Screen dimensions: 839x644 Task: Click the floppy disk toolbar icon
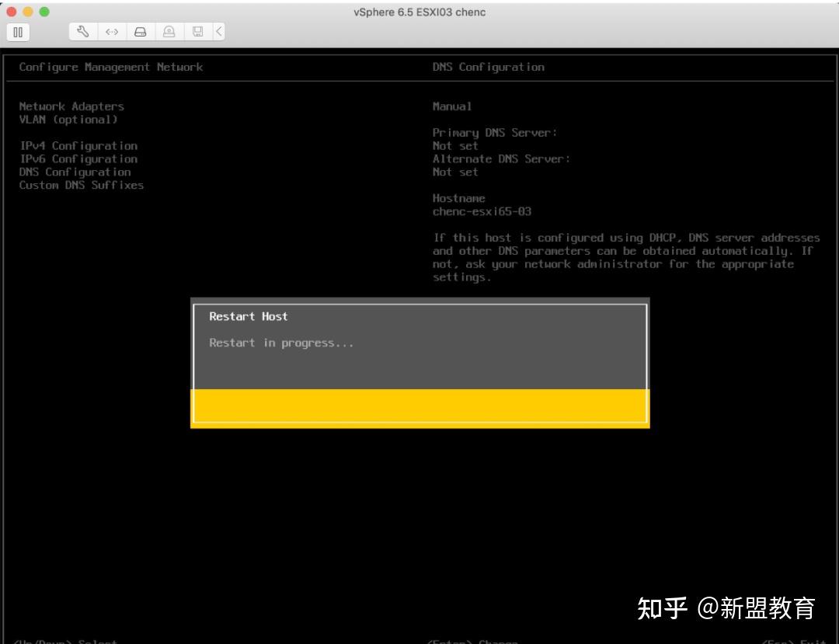click(199, 32)
